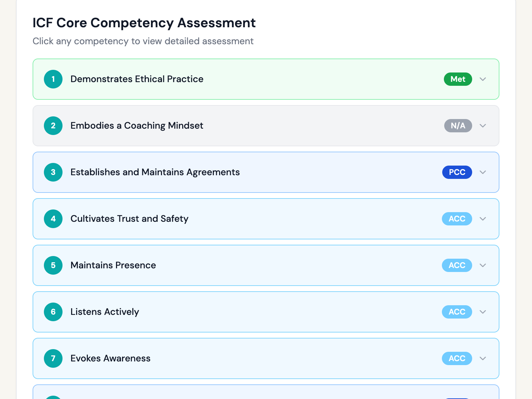Click the number 6 circle badge
The image size is (532, 399).
[x=53, y=312]
